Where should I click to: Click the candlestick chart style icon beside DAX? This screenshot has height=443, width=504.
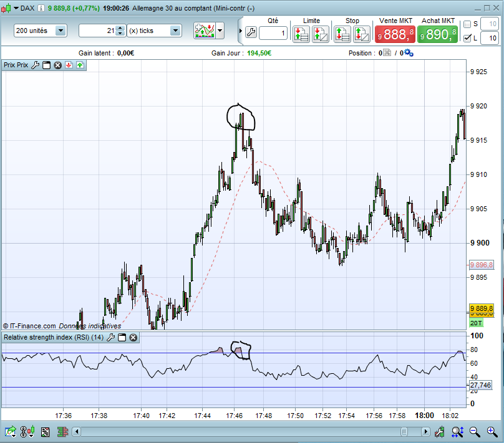[x=6, y=8]
